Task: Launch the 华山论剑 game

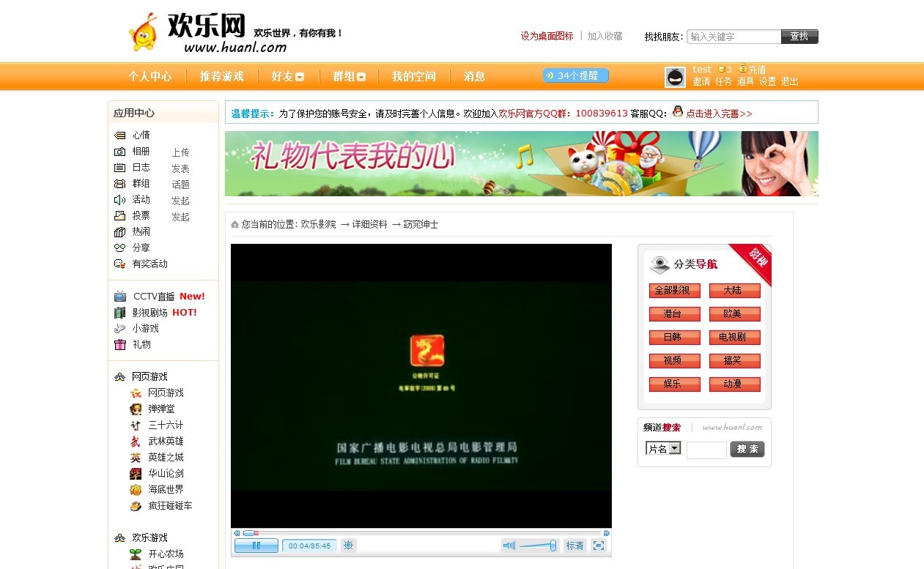Action: (x=166, y=474)
